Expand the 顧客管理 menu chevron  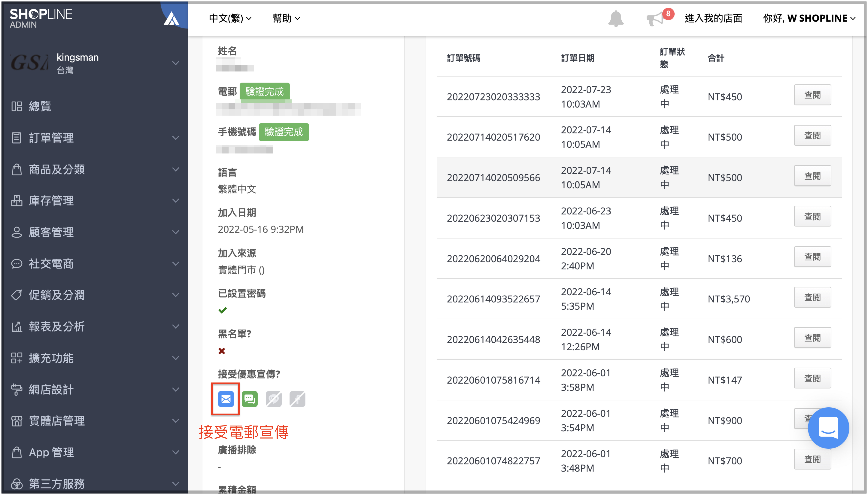tap(175, 232)
